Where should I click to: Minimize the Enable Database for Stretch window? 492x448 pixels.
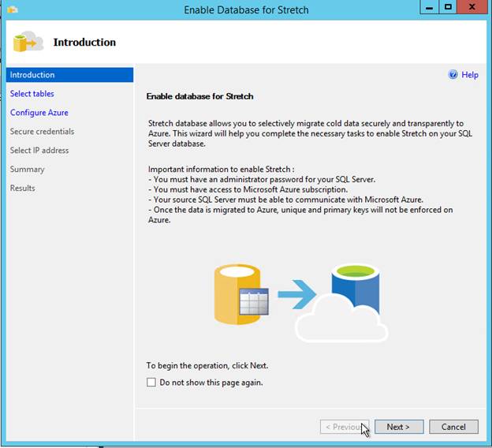tap(429, 7)
